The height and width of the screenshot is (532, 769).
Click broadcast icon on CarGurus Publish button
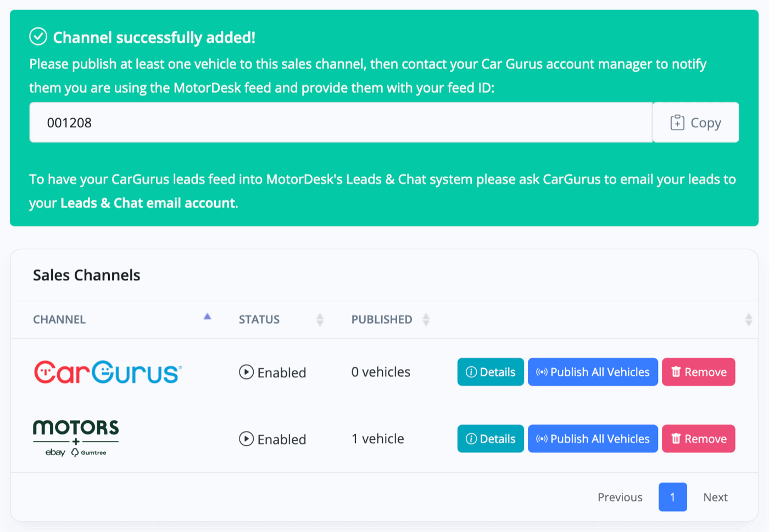click(542, 372)
